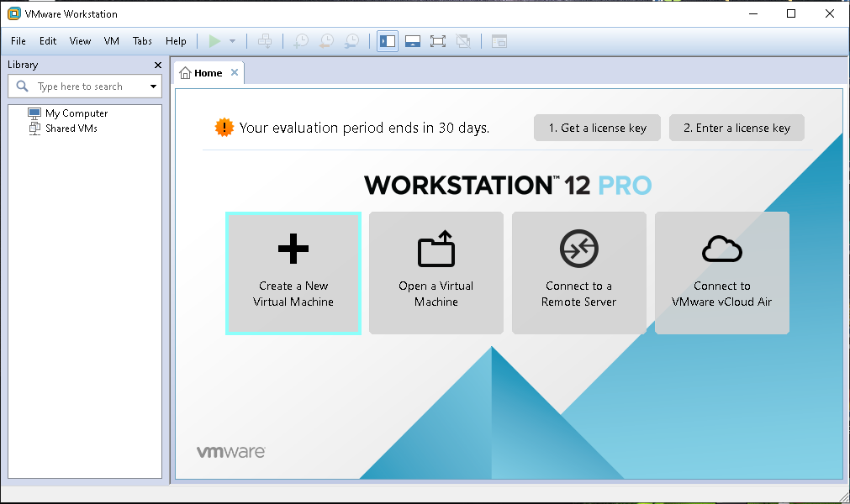Click the '1. Get a license key' button
Screen dimensions: 850x504
598,128
